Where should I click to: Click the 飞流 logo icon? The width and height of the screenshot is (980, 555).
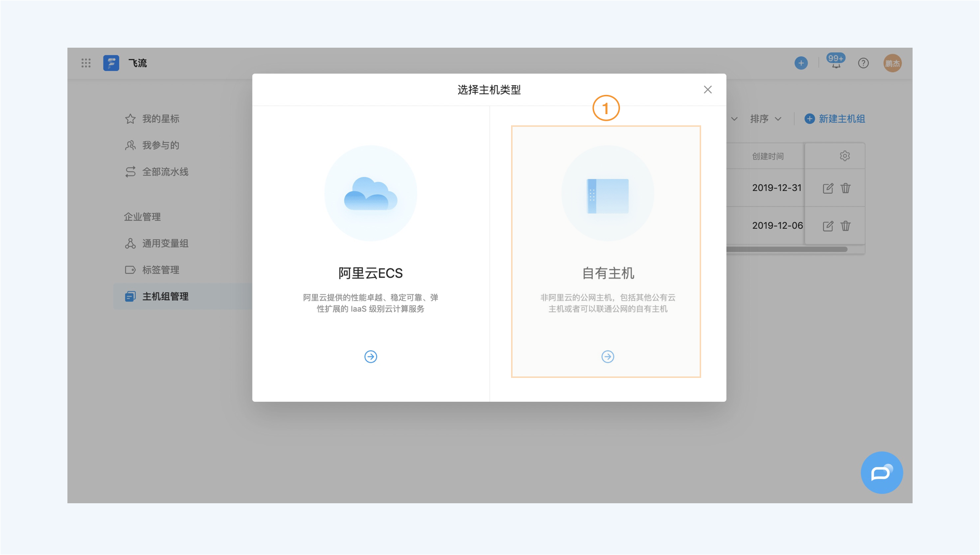tap(111, 63)
